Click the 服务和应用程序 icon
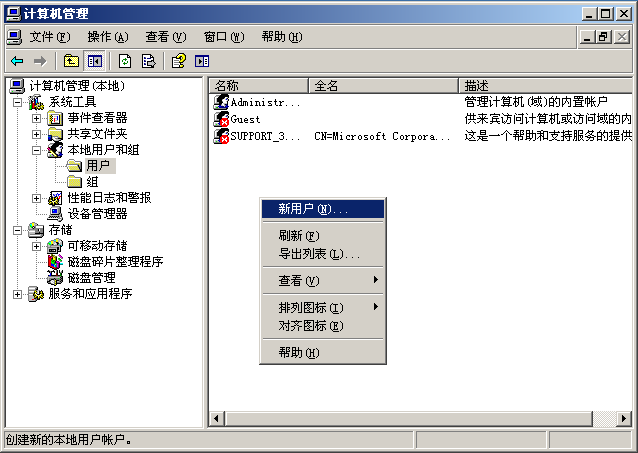Screen dimensions: 638x453 tap(36, 293)
